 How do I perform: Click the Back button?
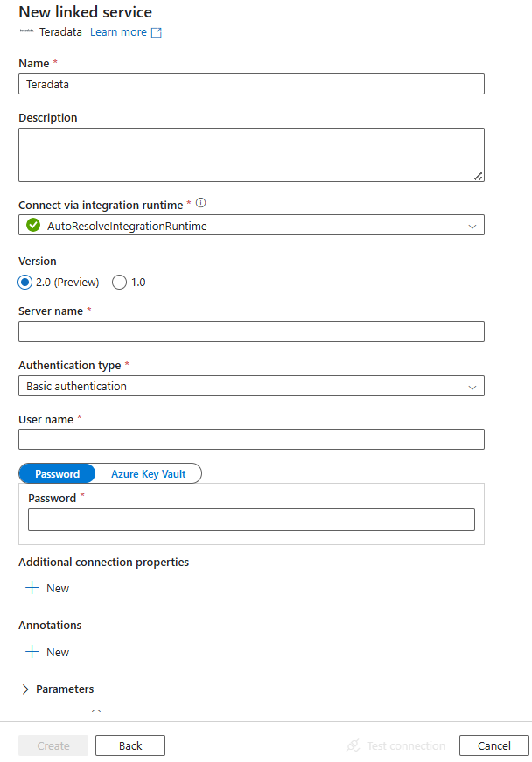(x=129, y=745)
